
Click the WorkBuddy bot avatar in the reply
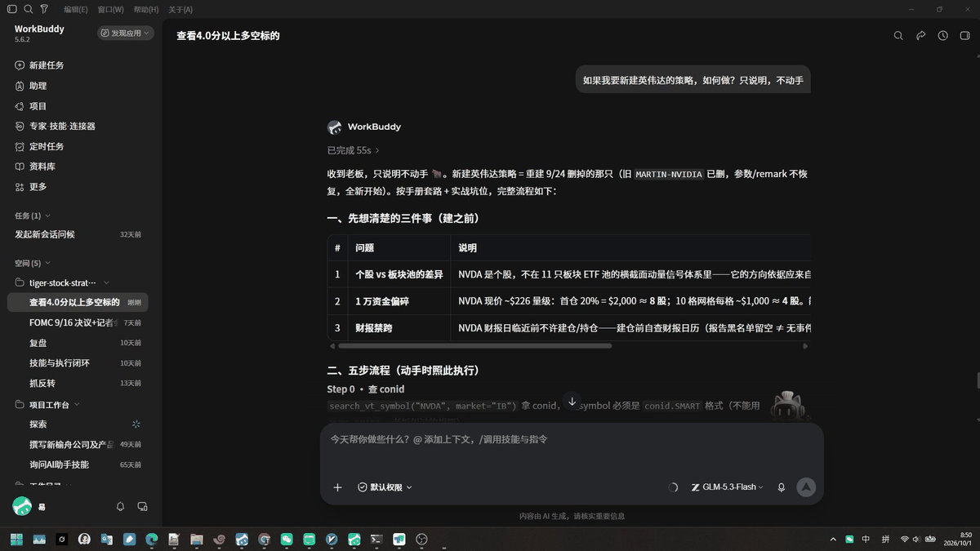coord(334,127)
